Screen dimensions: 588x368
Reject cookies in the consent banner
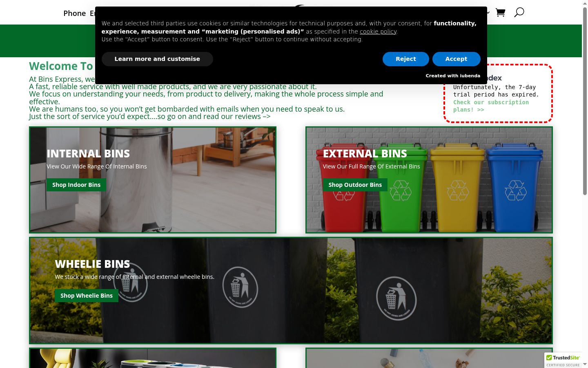405,59
